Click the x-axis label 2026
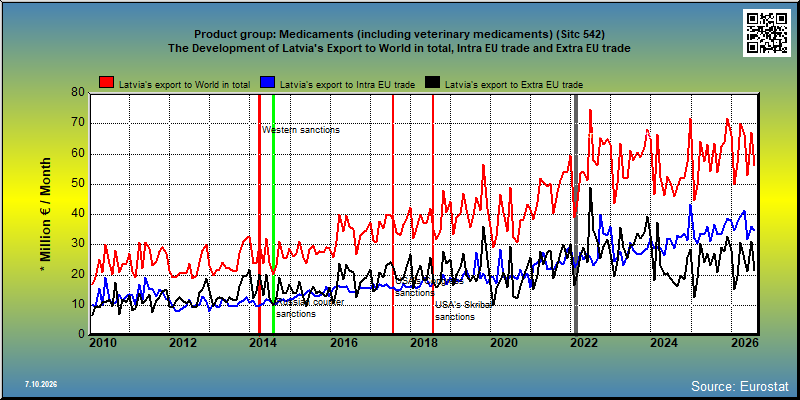The image size is (800, 400). coord(746,342)
